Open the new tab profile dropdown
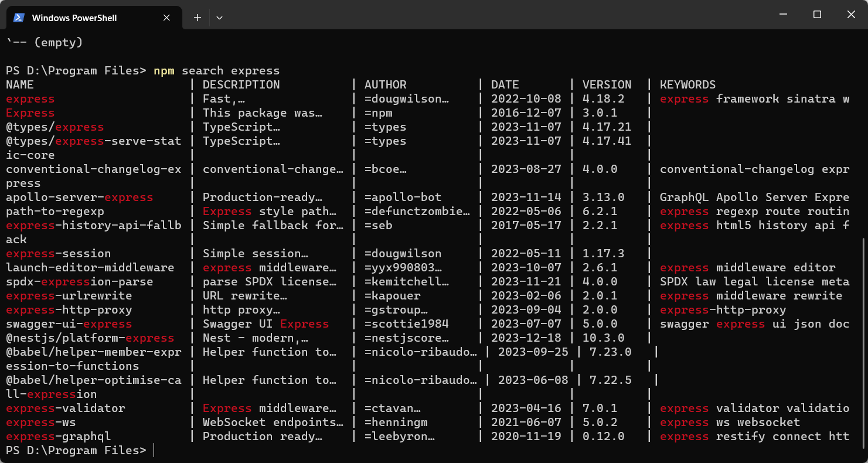Viewport: 868px width, 463px height. coord(219,18)
